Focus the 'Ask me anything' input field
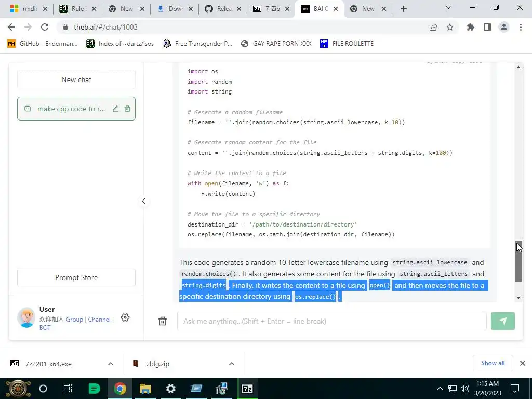532x399 pixels. tap(331, 321)
